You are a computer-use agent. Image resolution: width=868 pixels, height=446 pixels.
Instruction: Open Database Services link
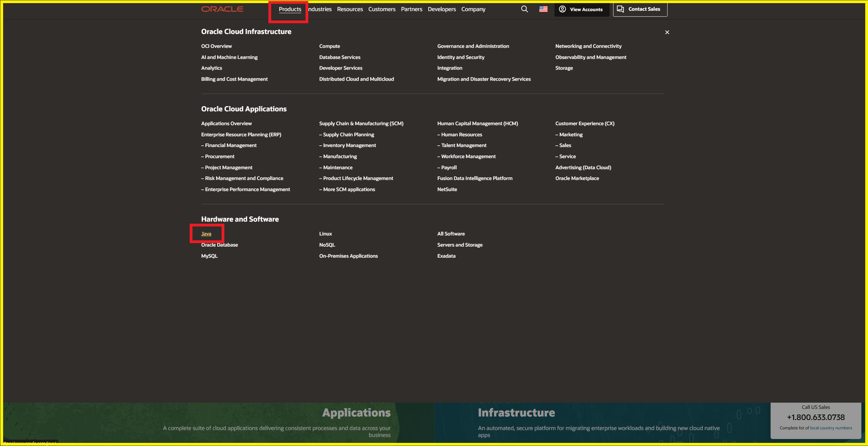click(340, 57)
